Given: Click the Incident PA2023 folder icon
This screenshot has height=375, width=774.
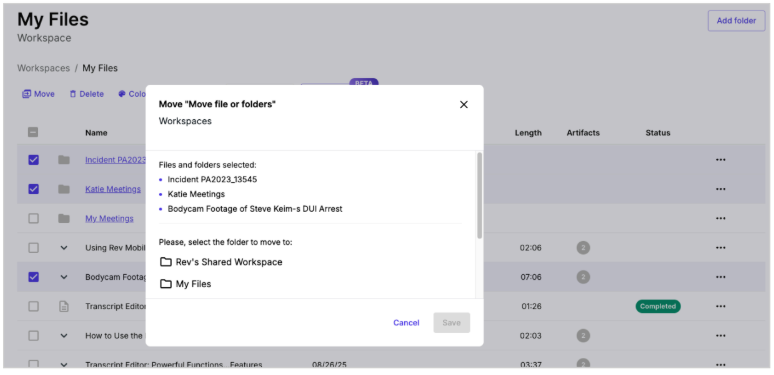Looking at the screenshot, I should (64, 160).
